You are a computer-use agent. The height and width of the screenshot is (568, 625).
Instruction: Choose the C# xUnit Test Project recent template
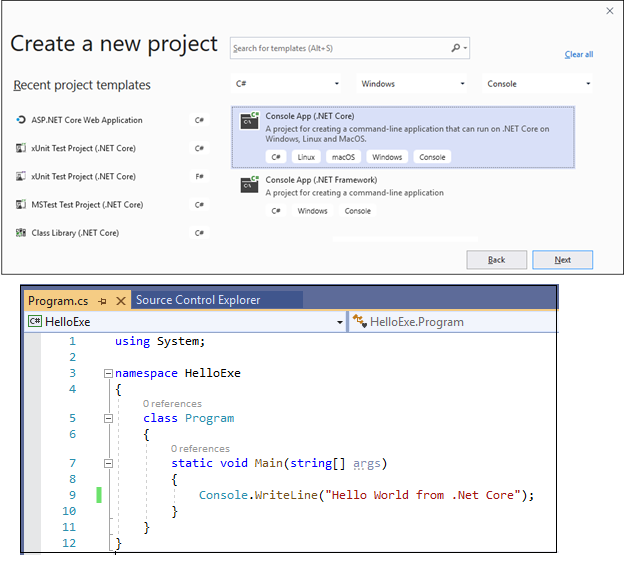112,148
